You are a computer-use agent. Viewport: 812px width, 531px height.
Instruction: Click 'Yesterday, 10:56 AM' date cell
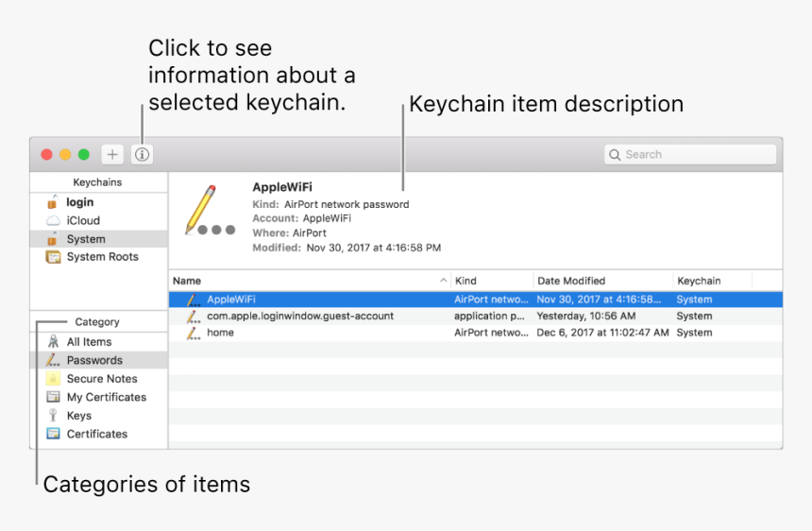pyautogui.click(x=585, y=316)
